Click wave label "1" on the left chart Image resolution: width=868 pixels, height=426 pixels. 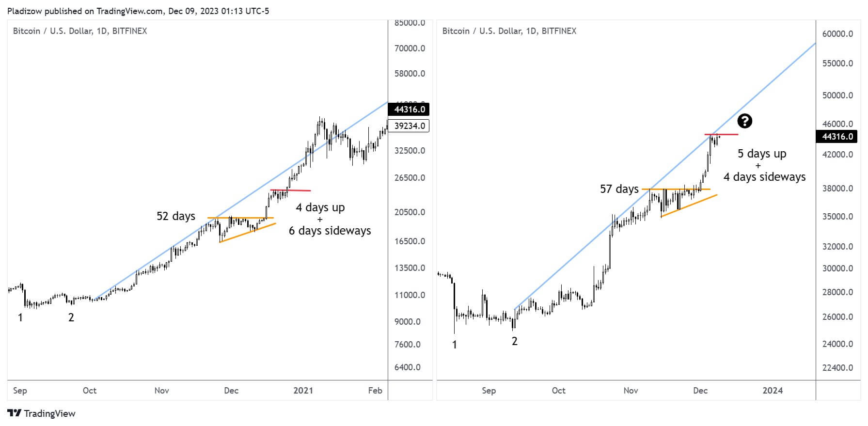click(x=20, y=318)
